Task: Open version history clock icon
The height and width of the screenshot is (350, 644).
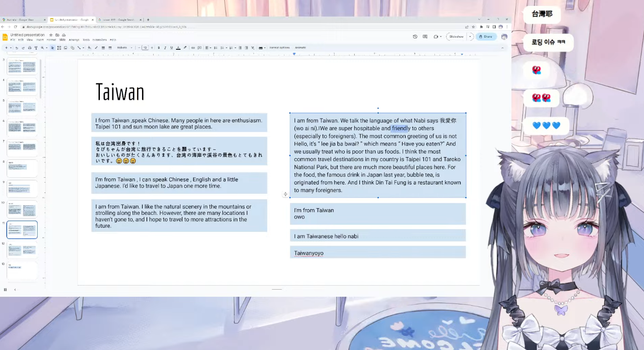Action: (415, 37)
